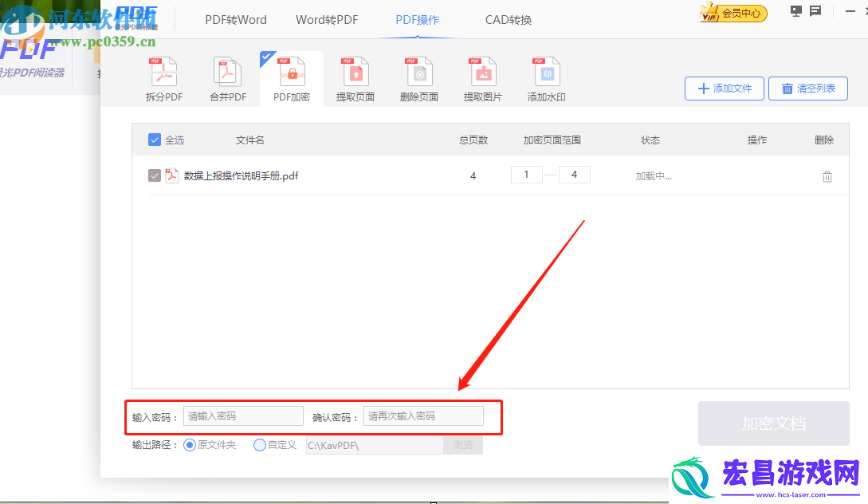Switch to the PDF转Word tab
This screenshot has height=504, width=868.
pos(236,20)
